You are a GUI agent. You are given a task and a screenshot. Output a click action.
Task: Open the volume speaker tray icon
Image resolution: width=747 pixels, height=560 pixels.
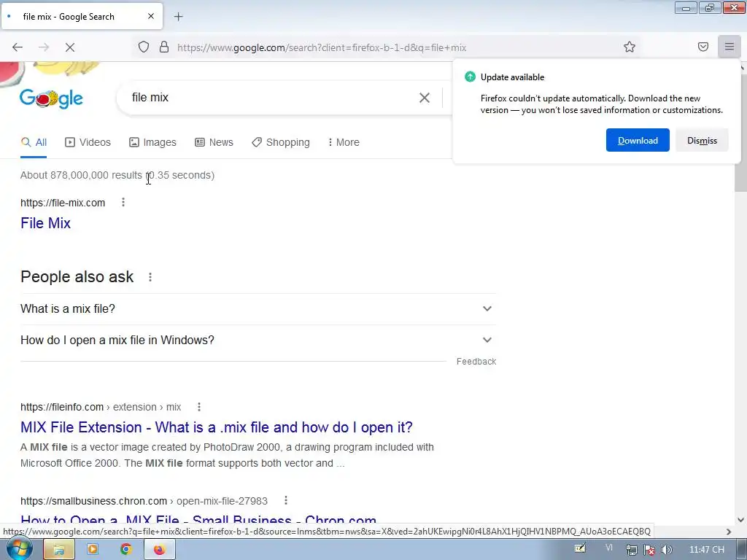tap(667, 550)
